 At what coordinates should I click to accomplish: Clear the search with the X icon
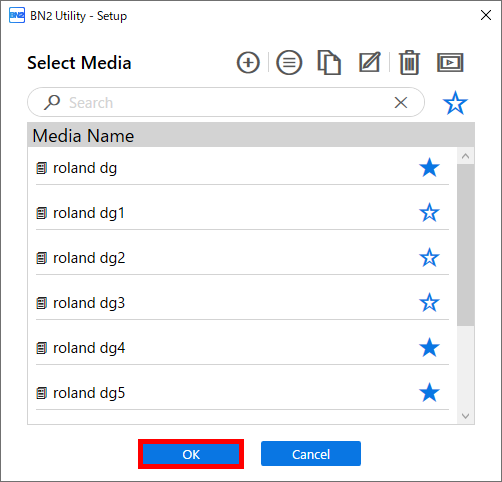pos(401,103)
